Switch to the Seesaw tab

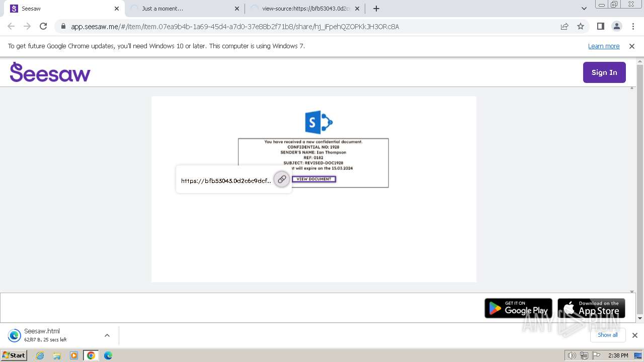coord(65,9)
